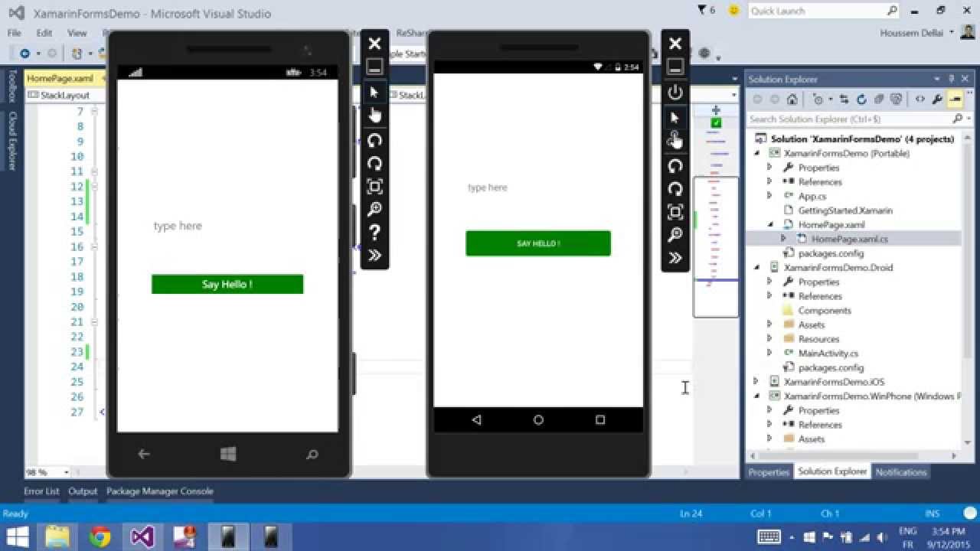
Task: Click the feedback smiley icon
Action: tap(734, 11)
